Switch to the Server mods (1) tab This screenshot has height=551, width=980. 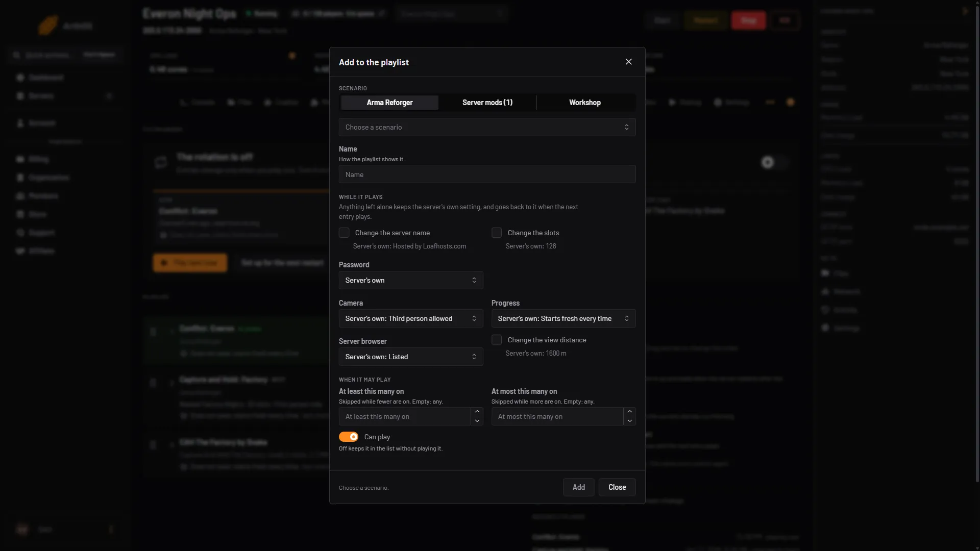[487, 103]
